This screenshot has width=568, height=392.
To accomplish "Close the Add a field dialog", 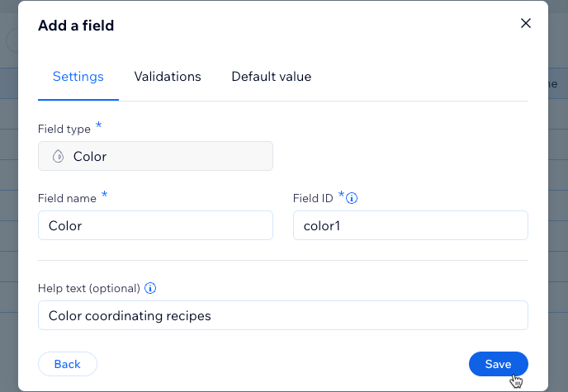I will point(526,23).
